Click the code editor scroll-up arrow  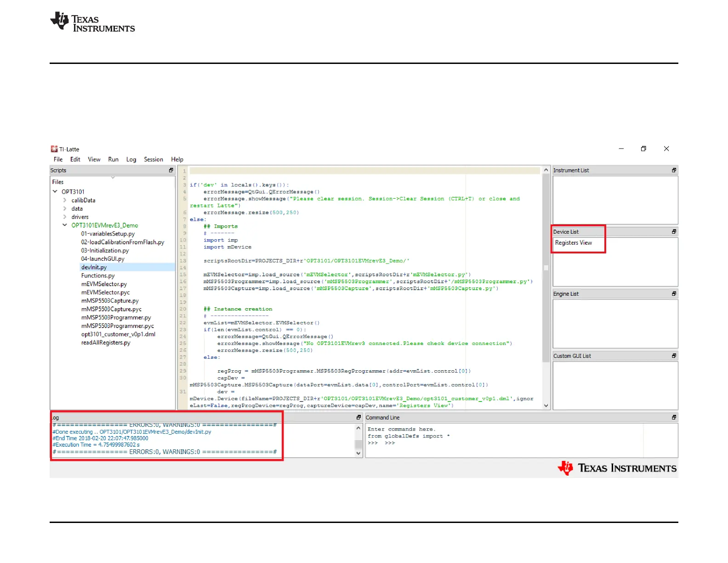tap(546, 170)
